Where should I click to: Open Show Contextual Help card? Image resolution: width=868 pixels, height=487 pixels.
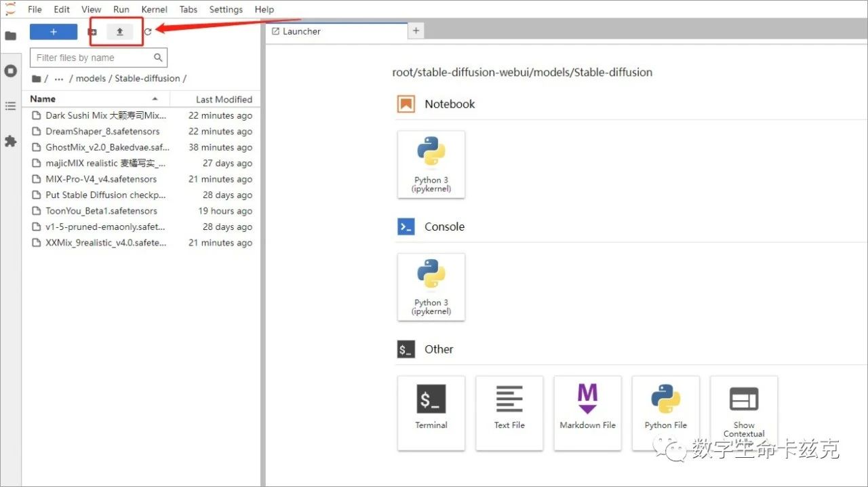[744, 412]
